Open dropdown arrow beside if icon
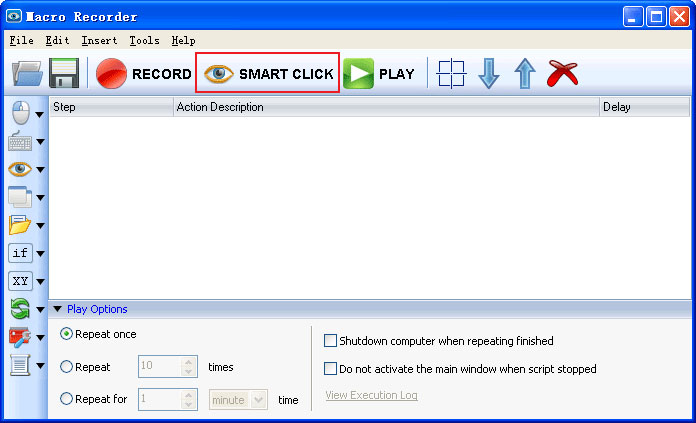The image size is (696, 423). point(40,254)
